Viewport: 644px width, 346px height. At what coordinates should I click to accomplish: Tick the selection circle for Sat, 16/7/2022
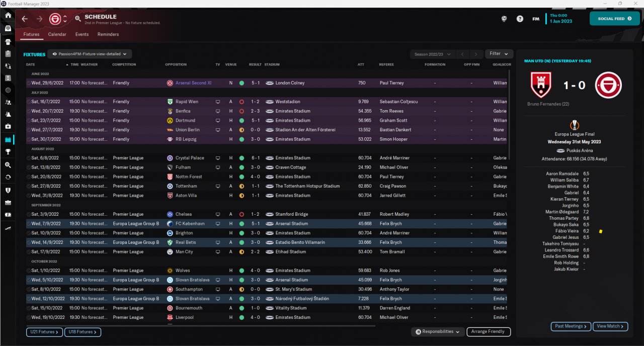(29, 102)
